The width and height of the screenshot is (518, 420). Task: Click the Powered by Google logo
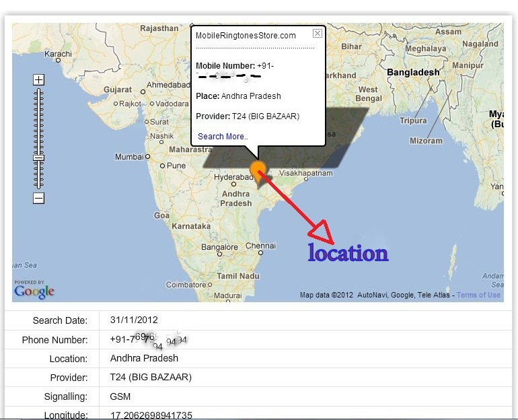click(x=34, y=289)
